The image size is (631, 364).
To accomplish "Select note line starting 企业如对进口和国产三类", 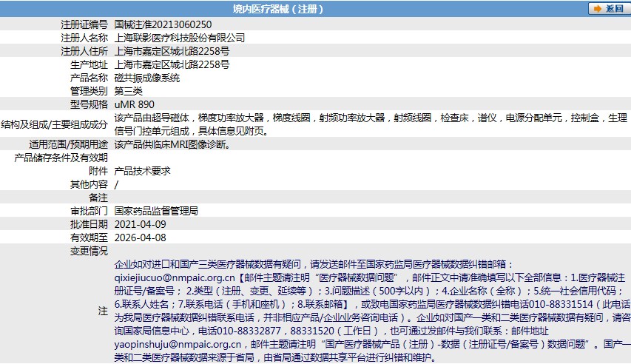I will (314, 264).
